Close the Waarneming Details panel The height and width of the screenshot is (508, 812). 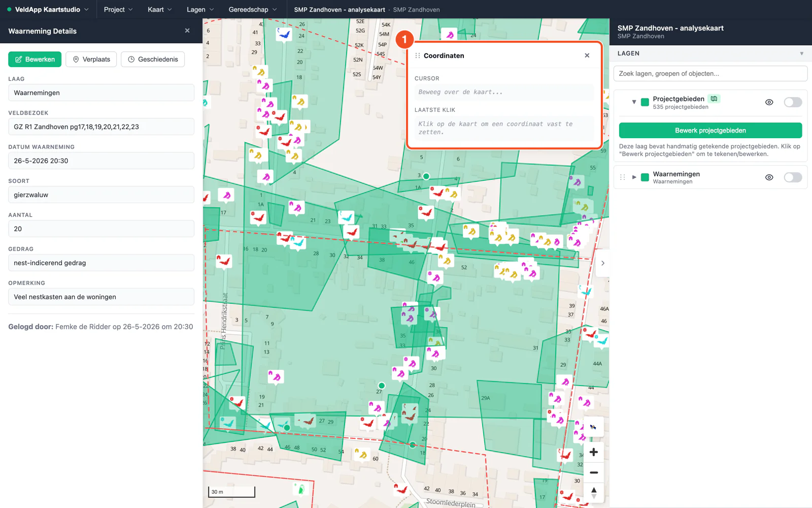(187, 31)
